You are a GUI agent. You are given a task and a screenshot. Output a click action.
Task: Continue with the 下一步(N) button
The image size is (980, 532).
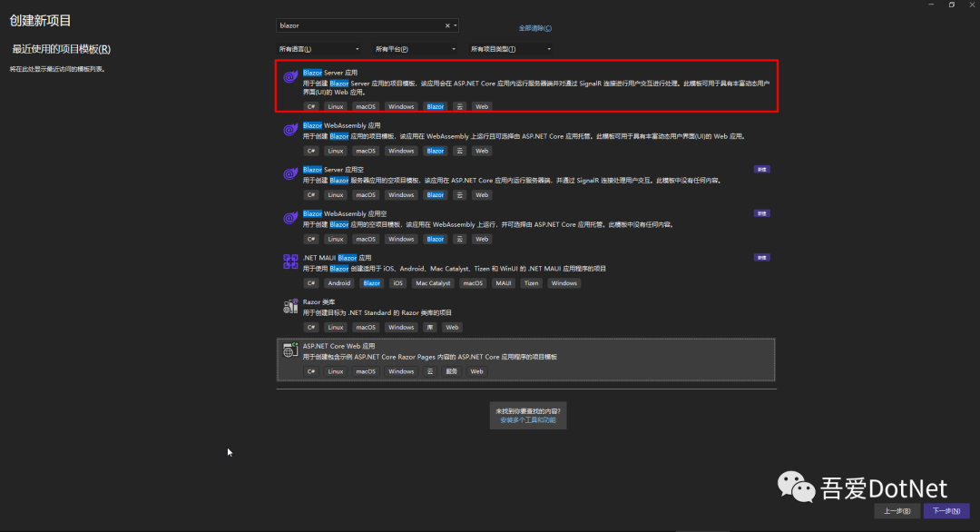point(946,511)
